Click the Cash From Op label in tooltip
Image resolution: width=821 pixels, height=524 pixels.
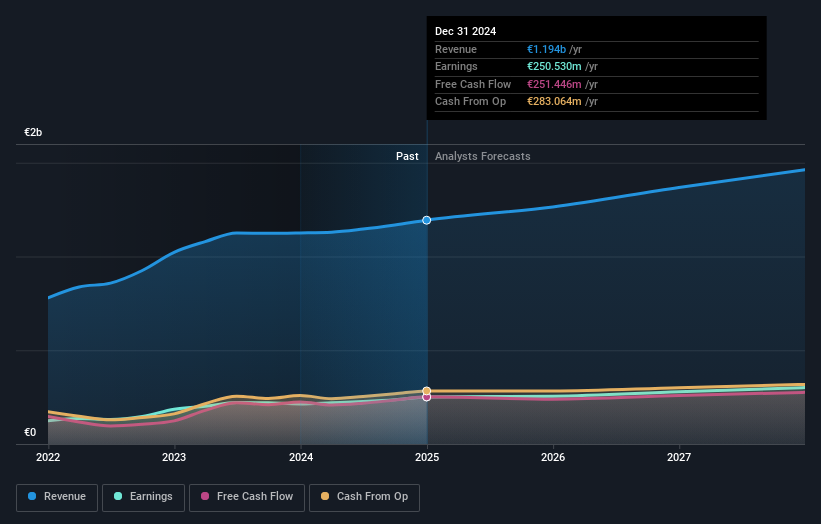[471, 102]
